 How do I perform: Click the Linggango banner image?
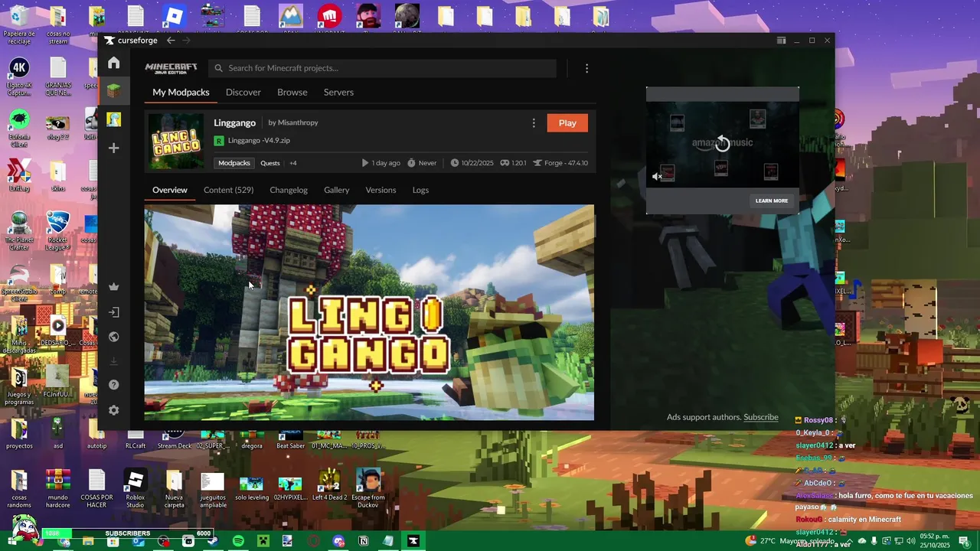(x=369, y=312)
